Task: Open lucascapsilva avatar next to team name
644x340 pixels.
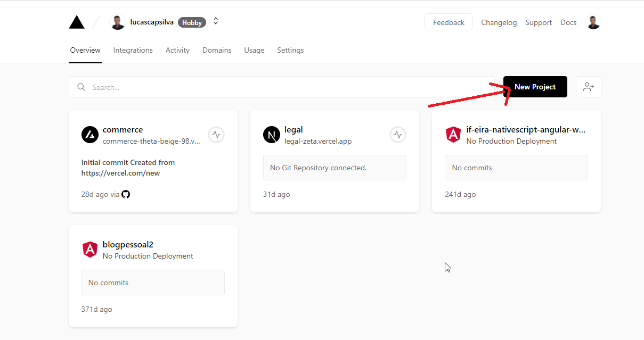Action: tap(118, 22)
